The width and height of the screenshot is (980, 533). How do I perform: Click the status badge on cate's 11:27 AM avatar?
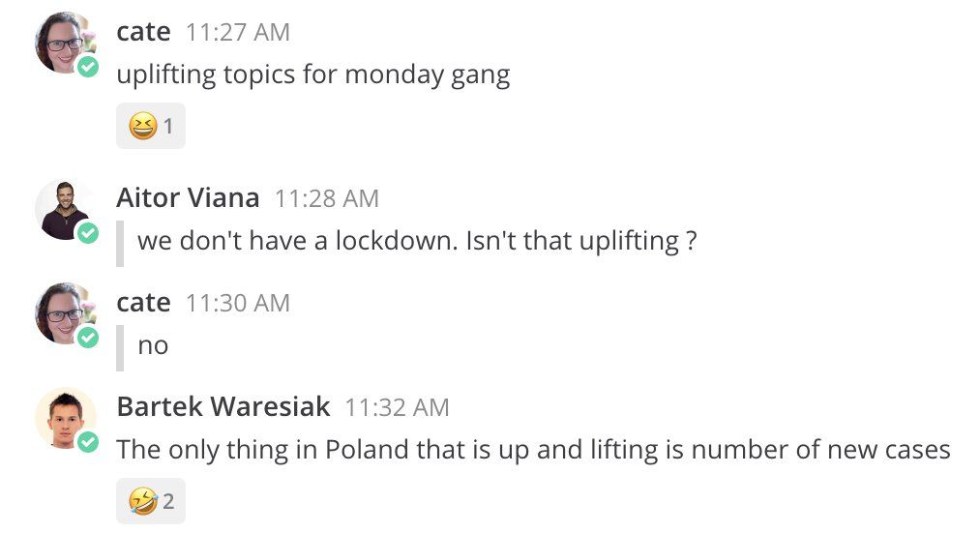click(x=88, y=67)
